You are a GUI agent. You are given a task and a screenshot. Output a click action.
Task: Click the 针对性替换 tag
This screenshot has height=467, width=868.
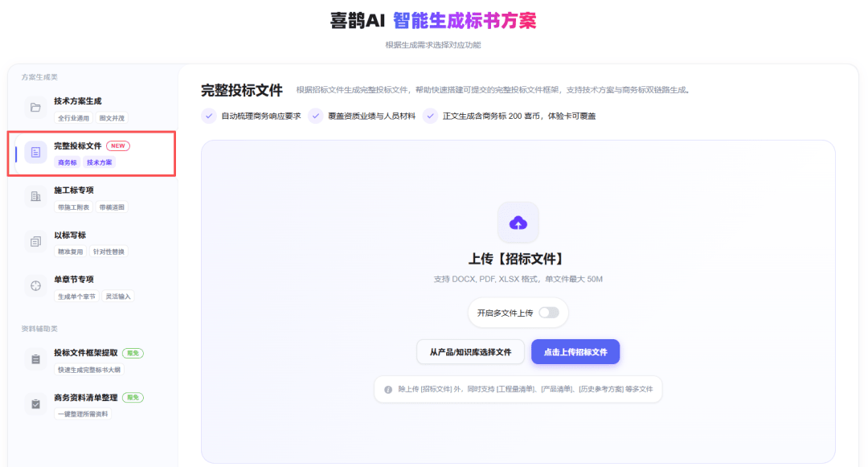[x=108, y=252]
